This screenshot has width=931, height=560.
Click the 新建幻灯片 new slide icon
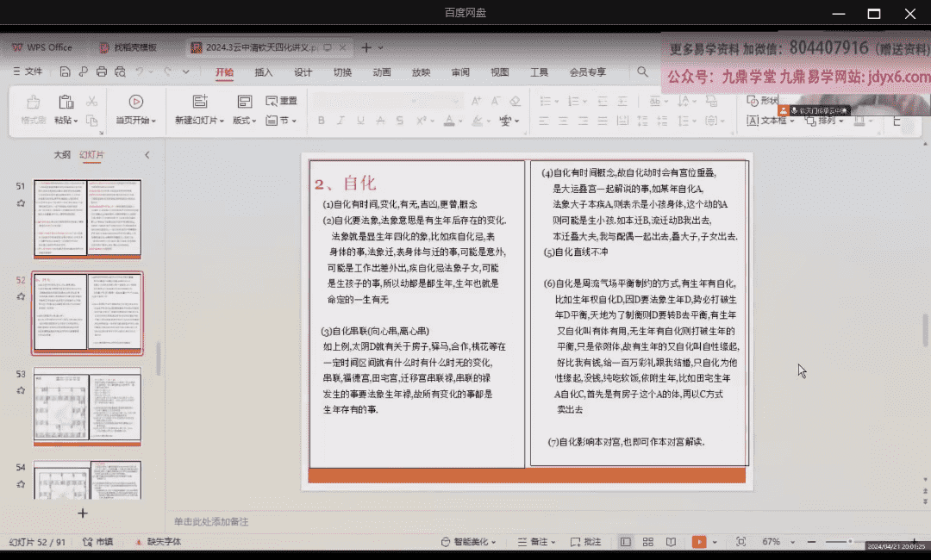click(200, 102)
